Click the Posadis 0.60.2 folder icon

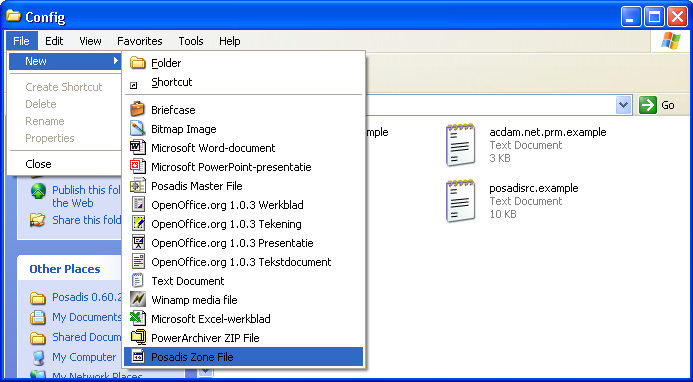38,298
